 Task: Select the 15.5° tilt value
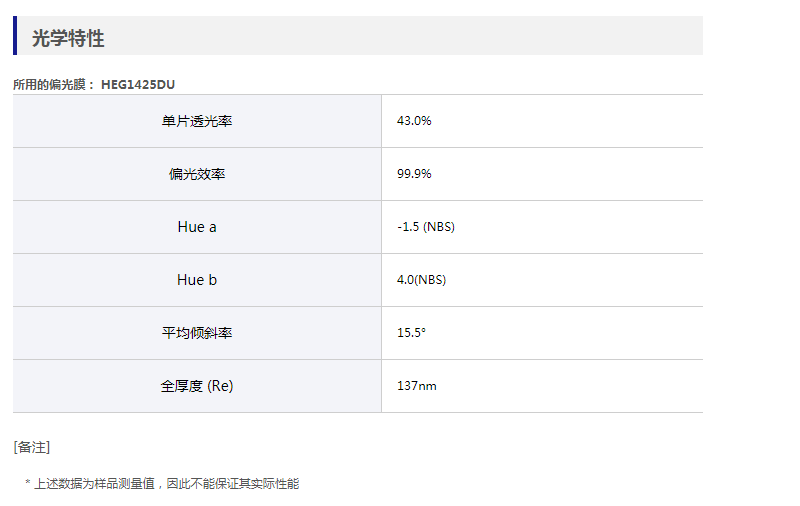pyautogui.click(x=411, y=333)
